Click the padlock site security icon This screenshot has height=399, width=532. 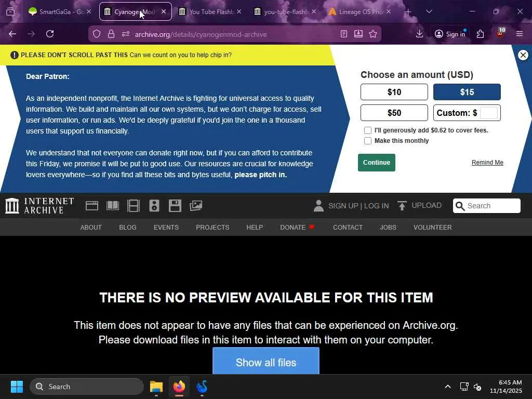click(x=111, y=34)
